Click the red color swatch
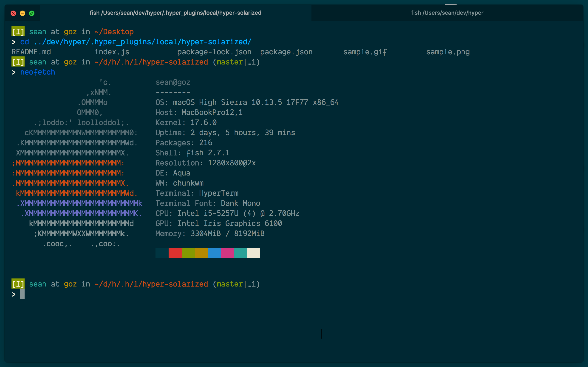Viewport: 588px width, 367px height. 175,253
